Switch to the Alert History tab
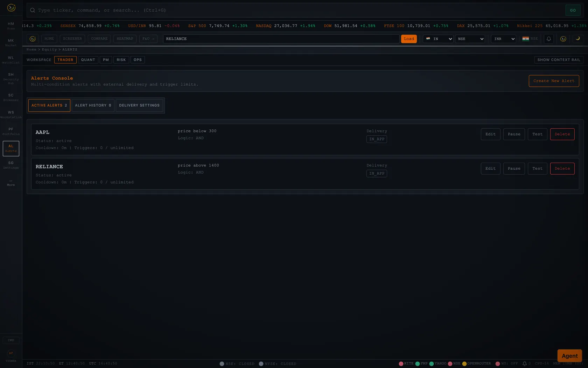This screenshot has width=588, height=368. (93, 105)
